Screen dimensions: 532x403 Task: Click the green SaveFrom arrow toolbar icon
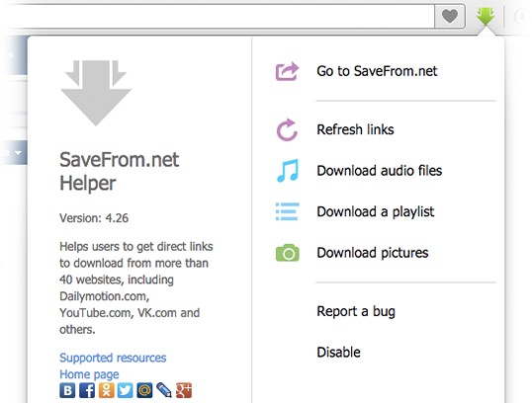(x=486, y=16)
